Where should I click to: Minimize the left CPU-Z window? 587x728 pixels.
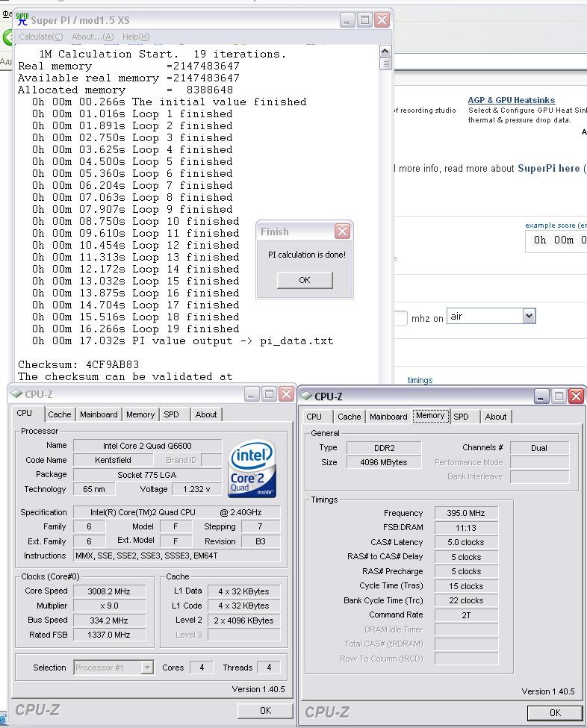[251, 394]
